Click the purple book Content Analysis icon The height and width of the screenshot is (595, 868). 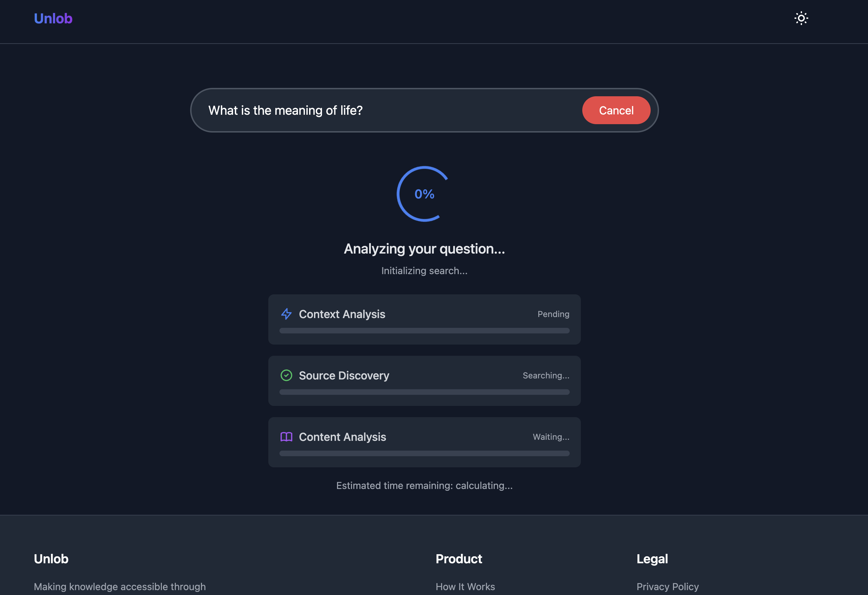click(x=286, y=437)
